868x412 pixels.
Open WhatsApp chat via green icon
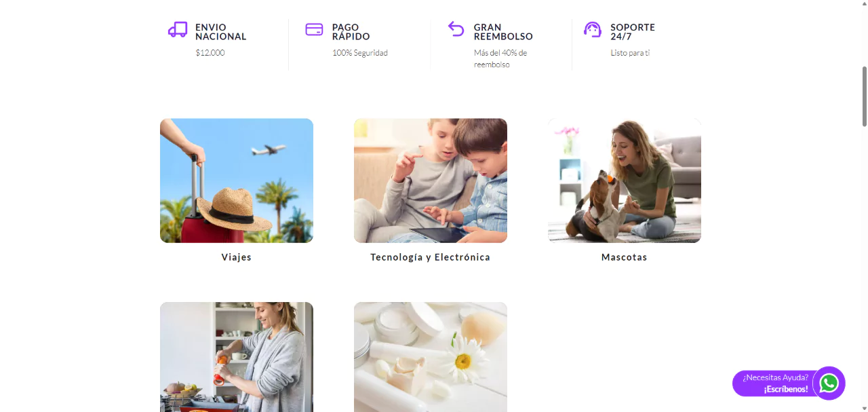click(829, 383)
